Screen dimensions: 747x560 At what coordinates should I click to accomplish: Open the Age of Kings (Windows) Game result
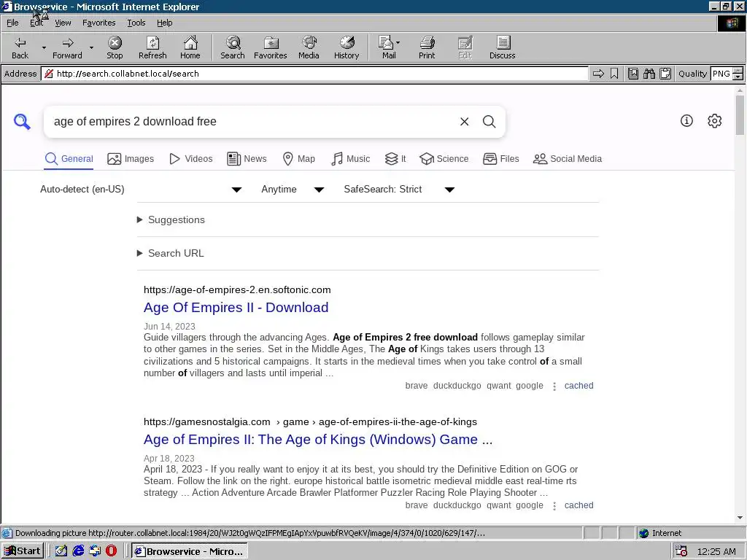(318, 440)
